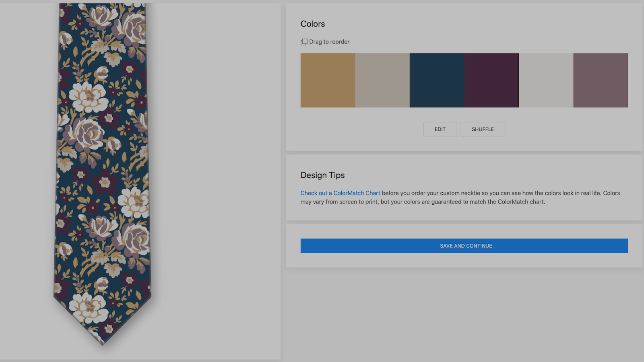This screenshot has height=362, width=644.
Task: Click the drag to reorder icon
Action: pyautogui.click(x=304, y=42)
